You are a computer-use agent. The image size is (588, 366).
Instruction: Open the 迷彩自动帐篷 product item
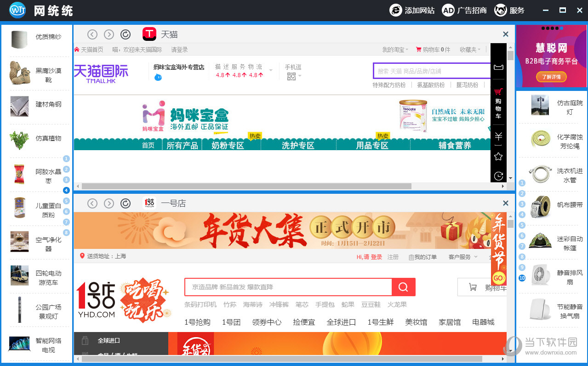[x=555, y=242]
